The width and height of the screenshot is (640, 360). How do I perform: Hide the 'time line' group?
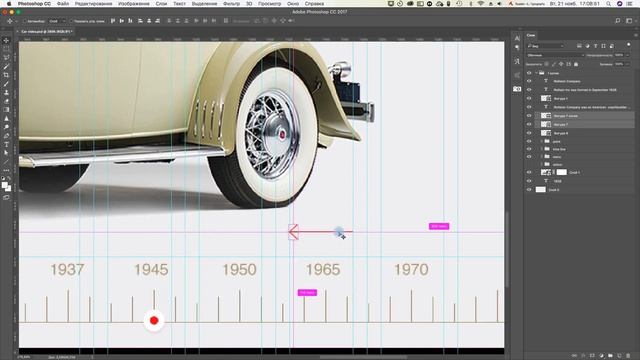(x=529, y=149)
